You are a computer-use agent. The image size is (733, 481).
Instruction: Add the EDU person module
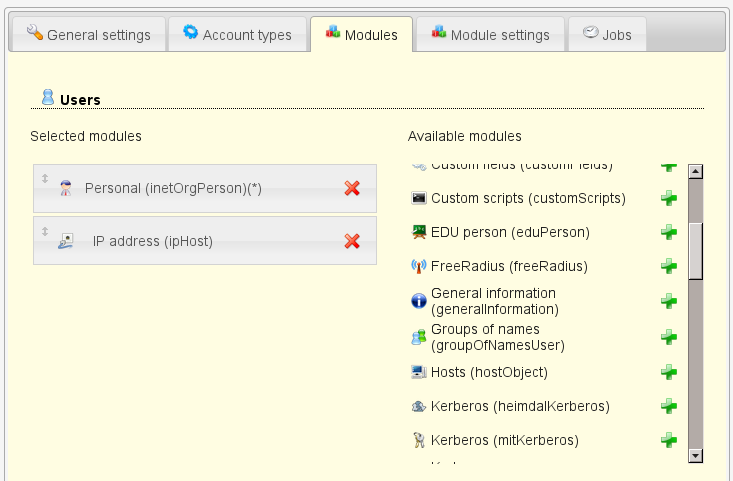click(669, 232)
